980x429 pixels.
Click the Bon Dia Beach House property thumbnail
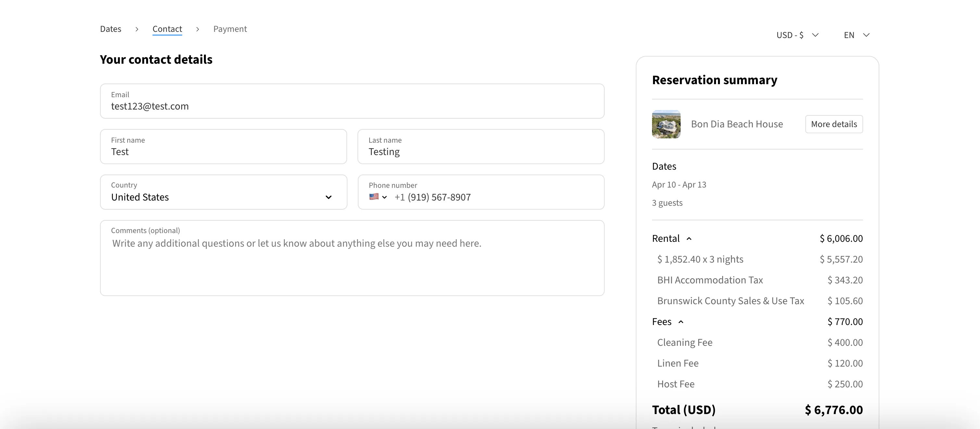(666, 124)
